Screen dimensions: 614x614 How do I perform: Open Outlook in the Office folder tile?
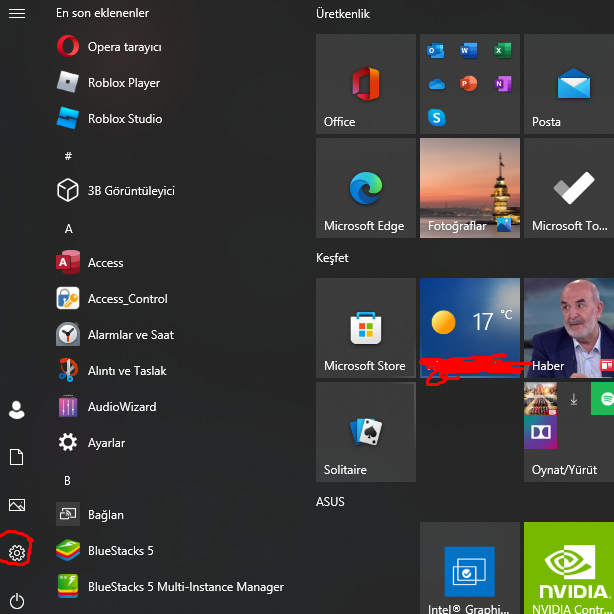pyautogui.click(x=436, y=51)
